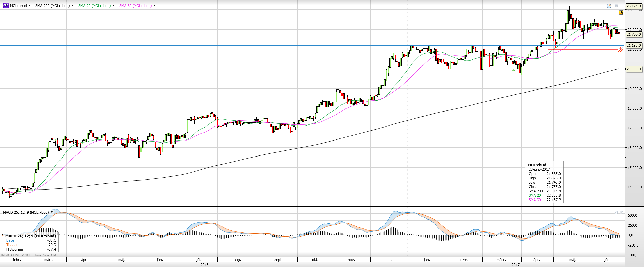Open the SMA 200 indicator dropdown arrow
Viewport: 644px width, 267px height.
click(x=73, y=6)
